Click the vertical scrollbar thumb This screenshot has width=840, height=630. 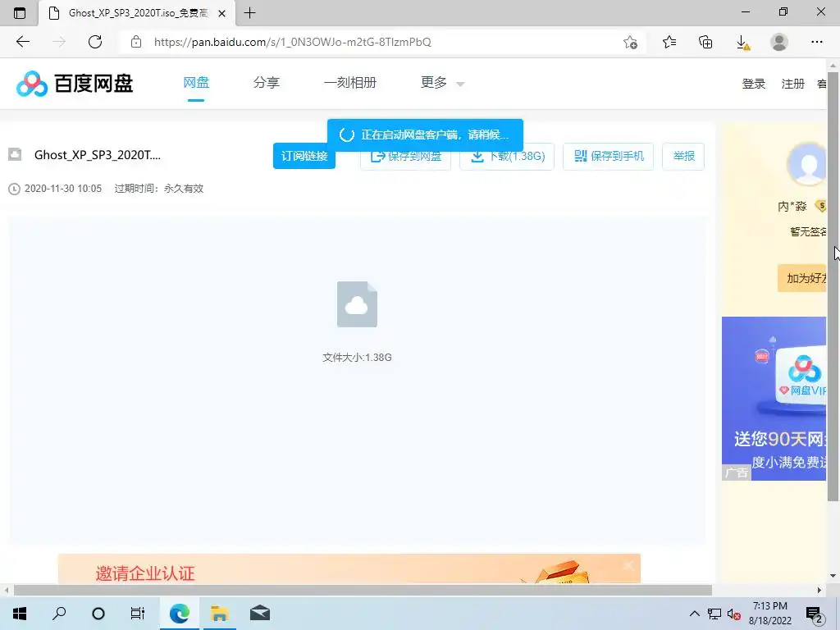pos(833,286)
